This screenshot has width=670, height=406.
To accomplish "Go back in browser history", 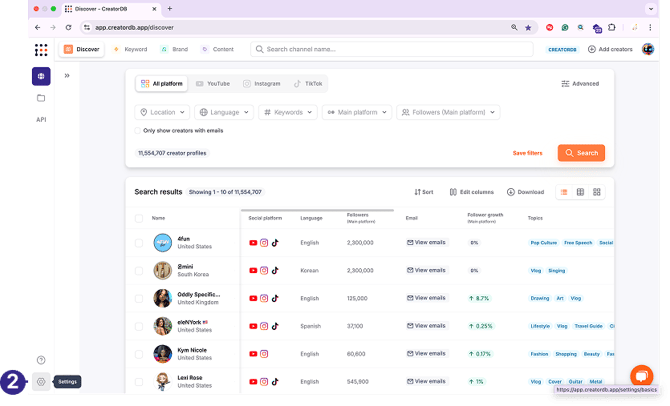I will pos(38,28).
